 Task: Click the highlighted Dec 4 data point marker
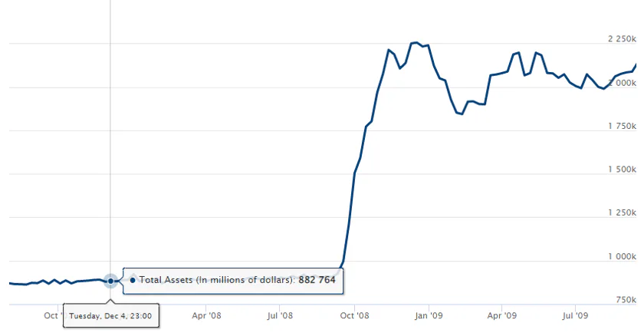click(110, 281)
